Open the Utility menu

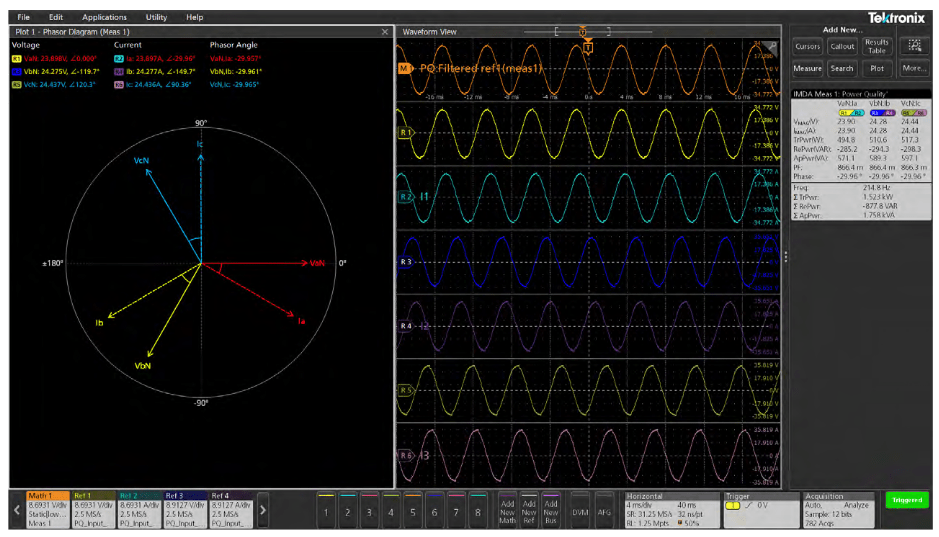[x=156, y=17]
